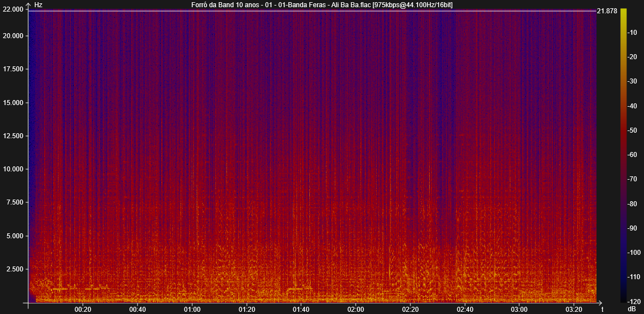Click the 2.500 frequency axis label
The height and width of the screenshot is (314, 644).
(14, 269)
